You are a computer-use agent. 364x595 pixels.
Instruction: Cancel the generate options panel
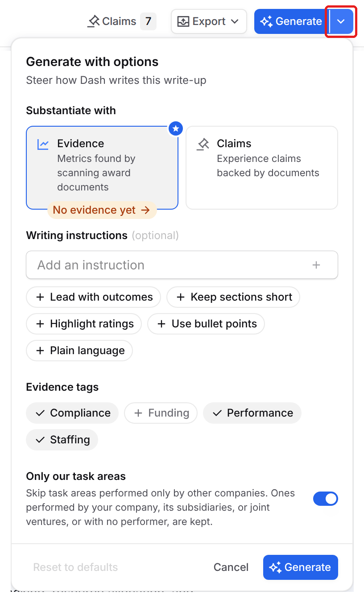pyautogui.click(x=231, y=567)
